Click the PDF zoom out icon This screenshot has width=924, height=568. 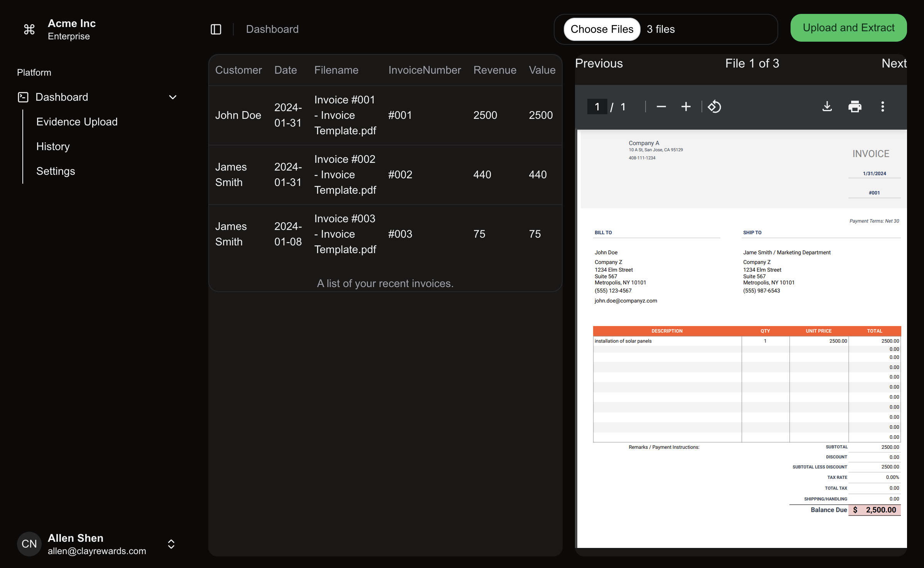[661, 106]
